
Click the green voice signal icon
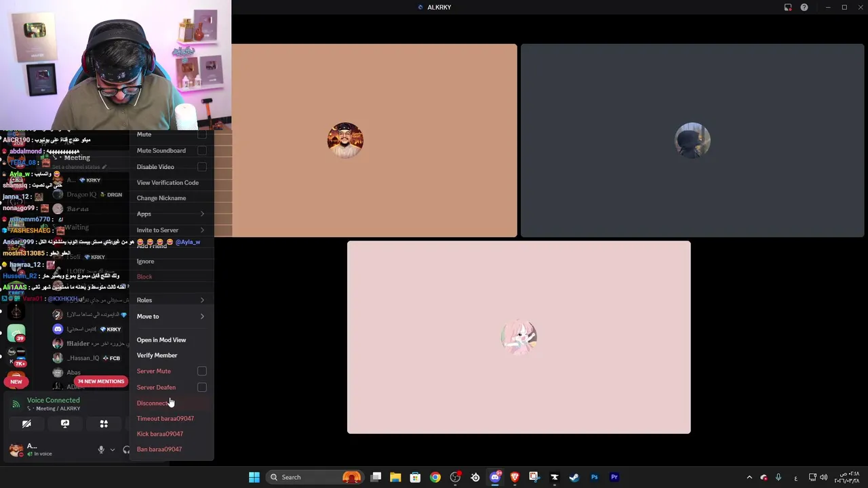(16, 404)
